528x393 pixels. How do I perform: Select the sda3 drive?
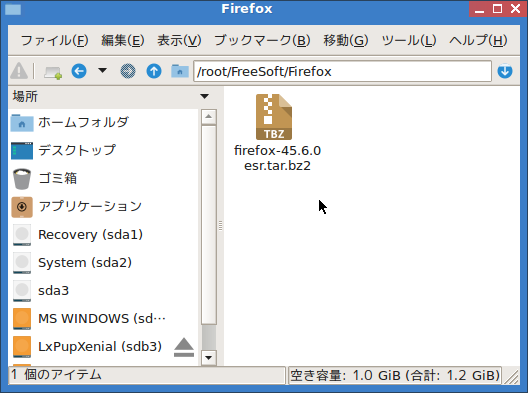[x=103, y=291]
